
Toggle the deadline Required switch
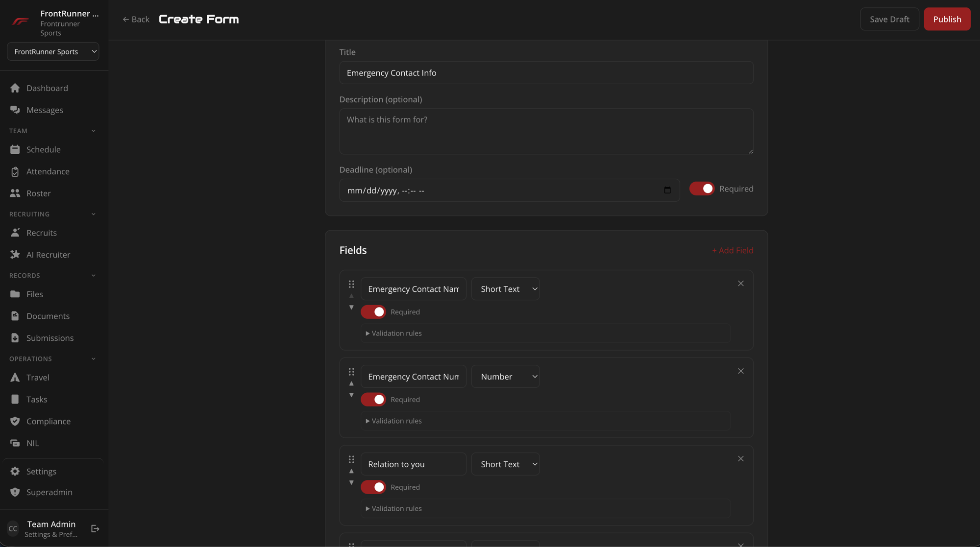click(x=702, y=189)
